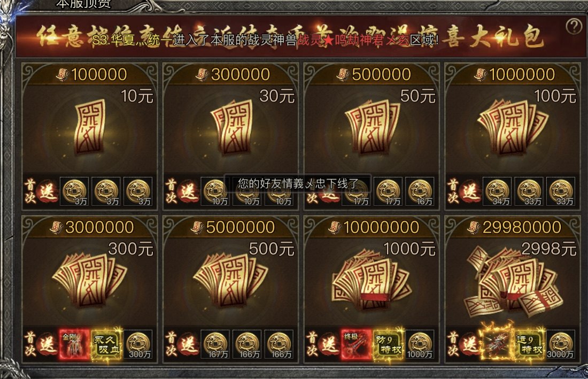Viewport: 588px width, 379px height.
Task: Open the 10000000 ingot 1000元 package
Action: (372, 289)
